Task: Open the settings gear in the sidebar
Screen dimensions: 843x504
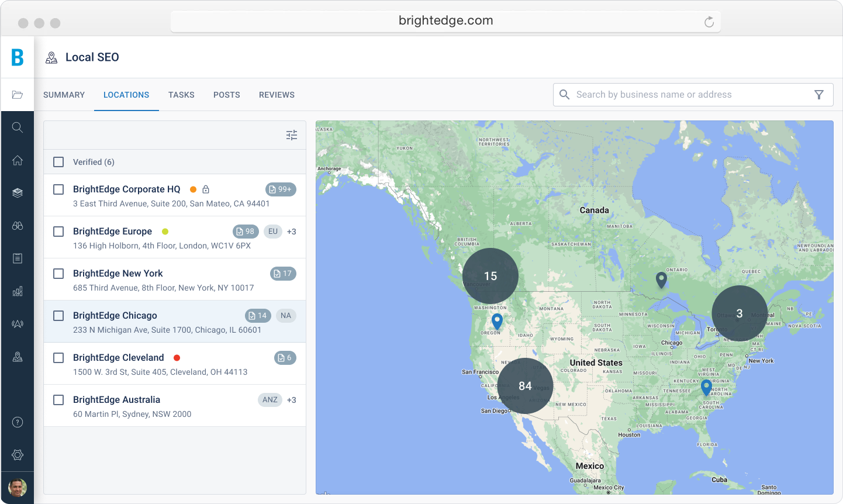Action: pos(18,455)
